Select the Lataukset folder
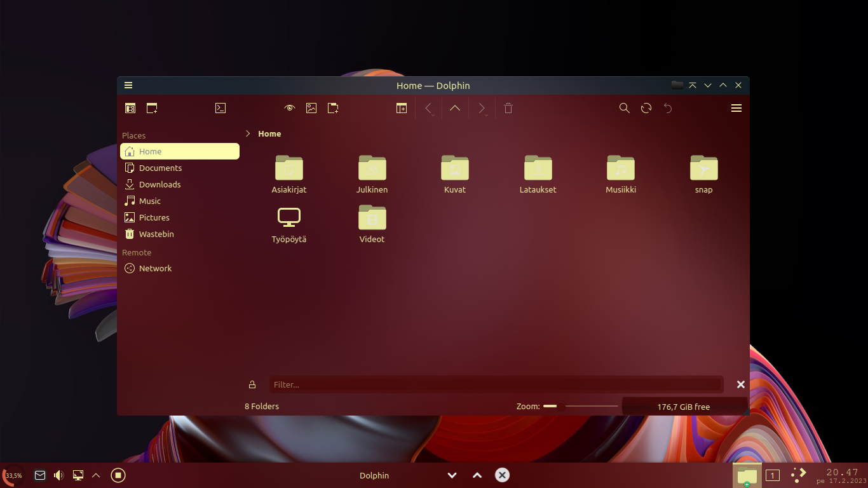Viewport: 868px width, 488px height. coord(538,175)
